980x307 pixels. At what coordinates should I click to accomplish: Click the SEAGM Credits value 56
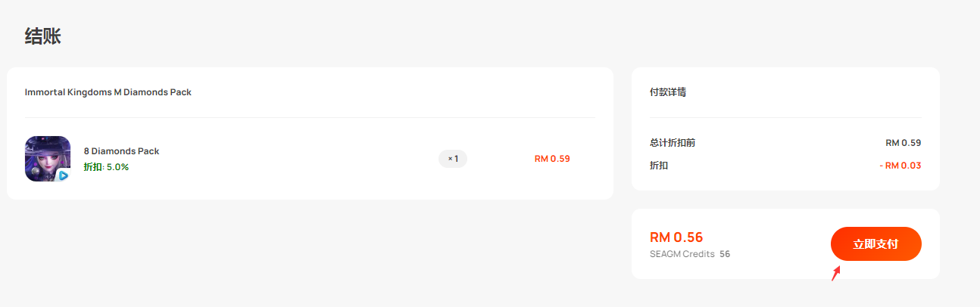point(725,254)
